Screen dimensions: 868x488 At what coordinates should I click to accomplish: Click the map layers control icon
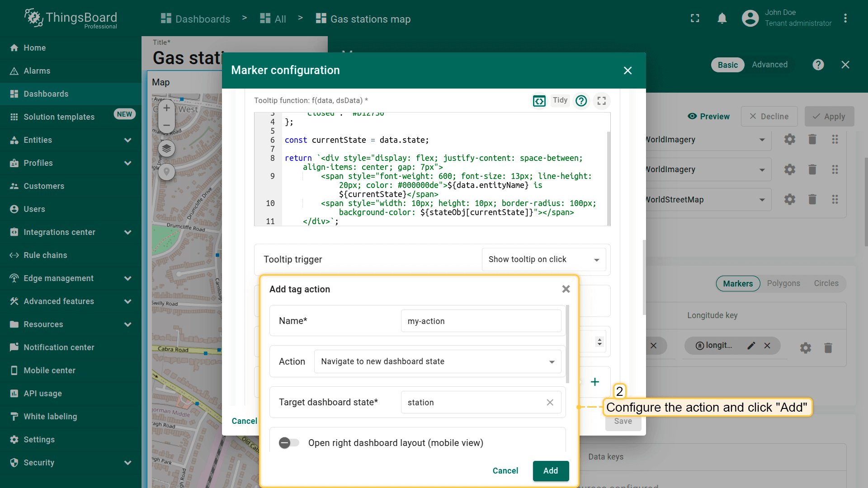pos(166,148)
